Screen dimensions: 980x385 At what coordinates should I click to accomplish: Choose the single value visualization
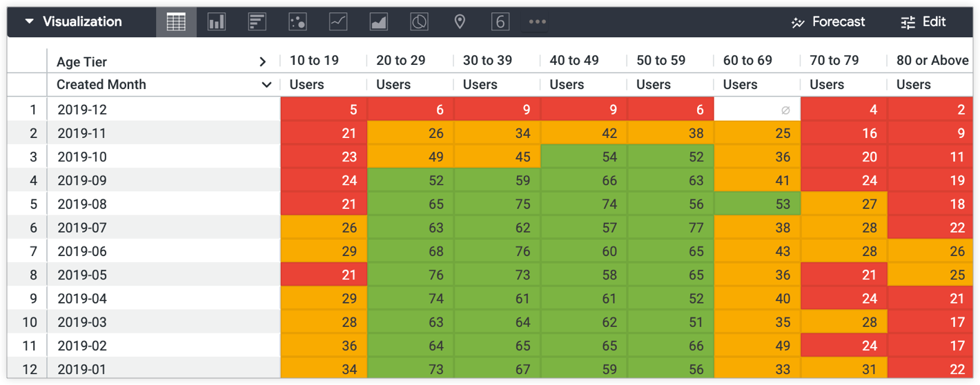(500, 22)
